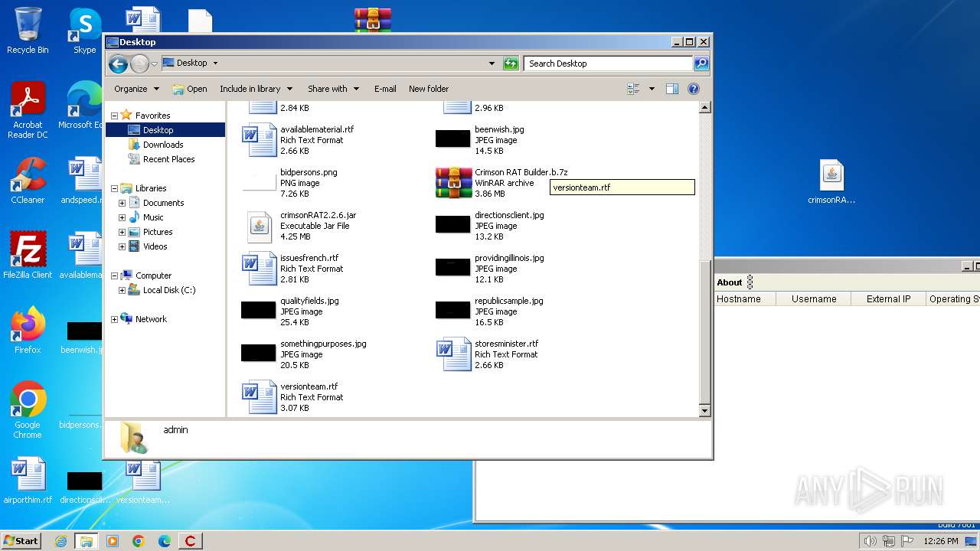Select qualityfields.jpg file name
Screen dimensions: 980x551
click(x=309, y=301)
